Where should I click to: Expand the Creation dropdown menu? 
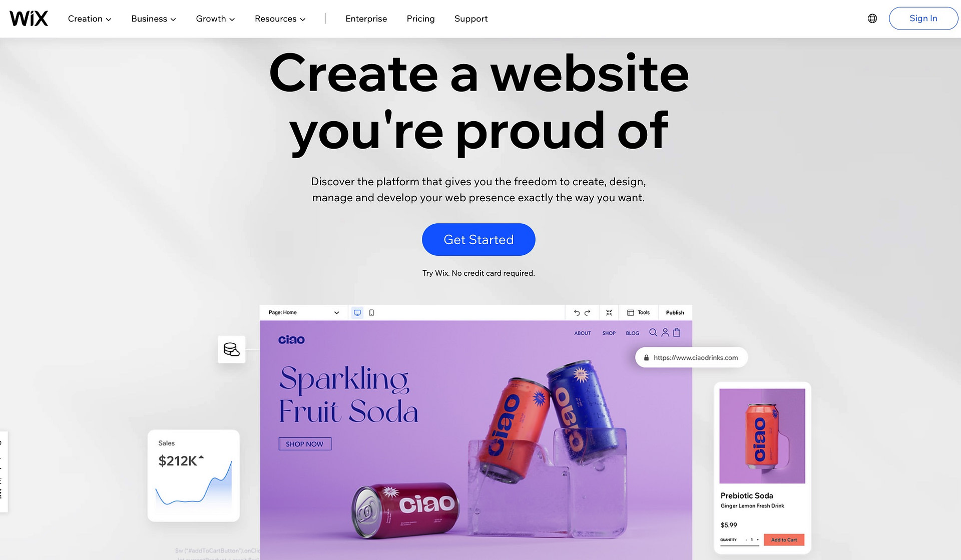(89, 18)
